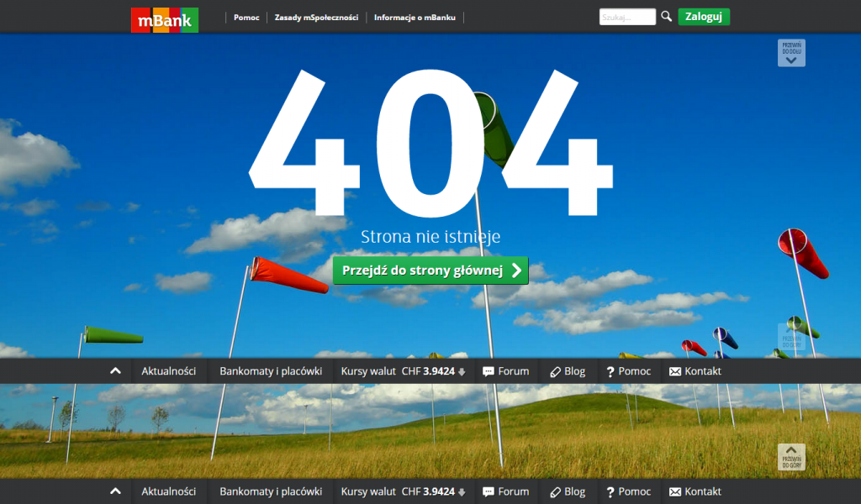Click the up chevron in the bottom-most bar

click(x=115, y=491)
